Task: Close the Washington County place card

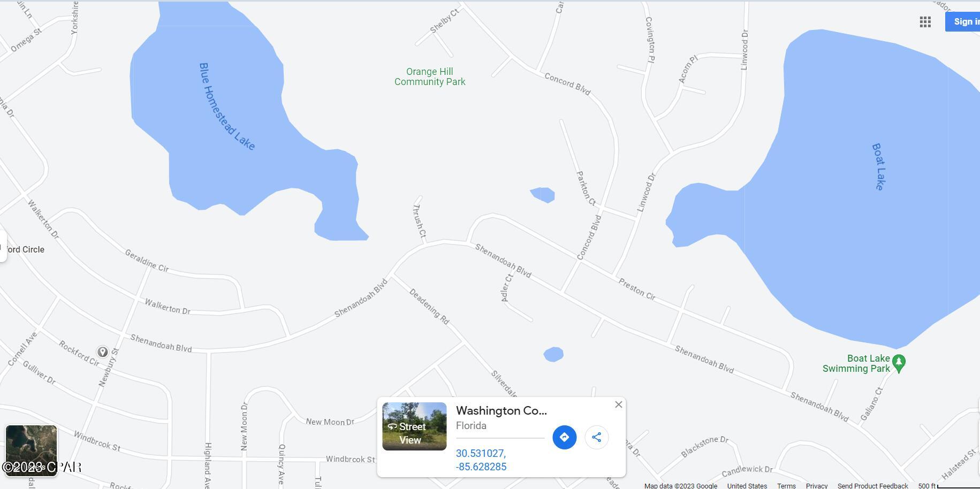Action: pyautogui.click(x=618, y=404)
